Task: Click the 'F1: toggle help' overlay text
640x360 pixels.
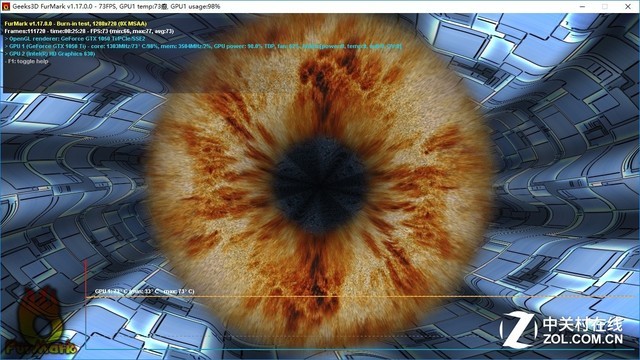Action: point(27,61)
